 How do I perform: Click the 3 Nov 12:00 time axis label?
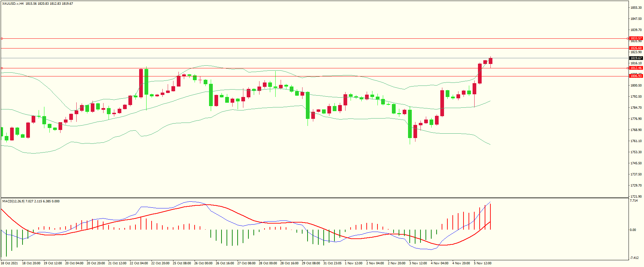pyautogui.click(x=418, y=263)
